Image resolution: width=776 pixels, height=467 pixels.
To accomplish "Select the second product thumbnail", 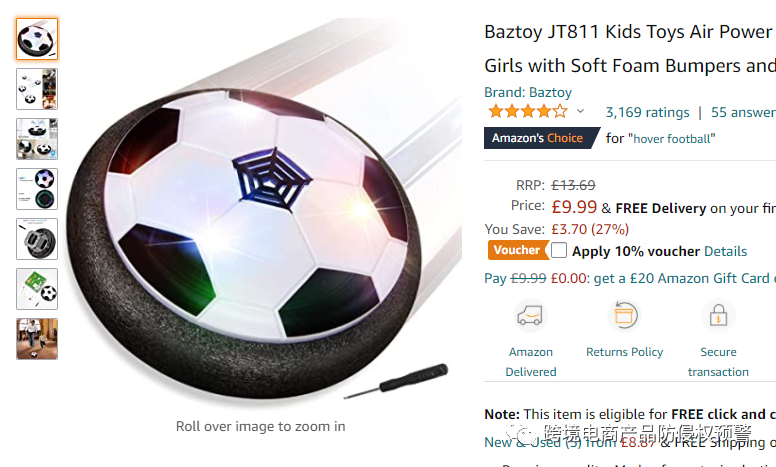I will (x=37, y=89).
